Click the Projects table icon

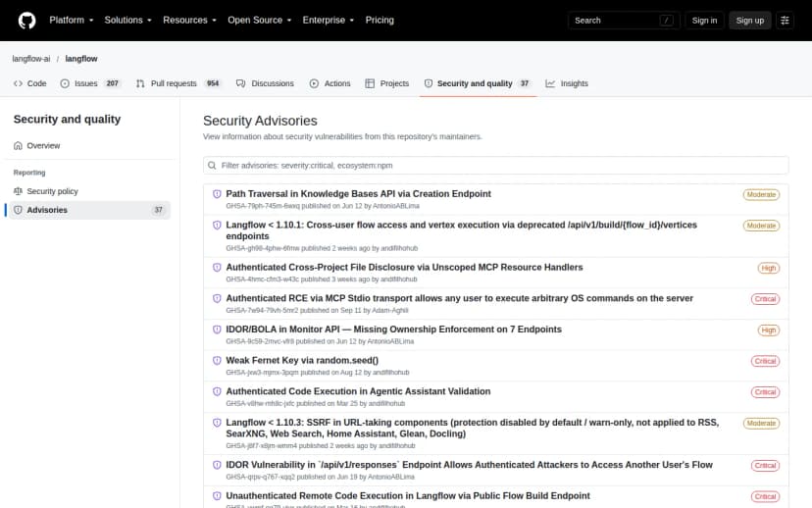(370, 83)
